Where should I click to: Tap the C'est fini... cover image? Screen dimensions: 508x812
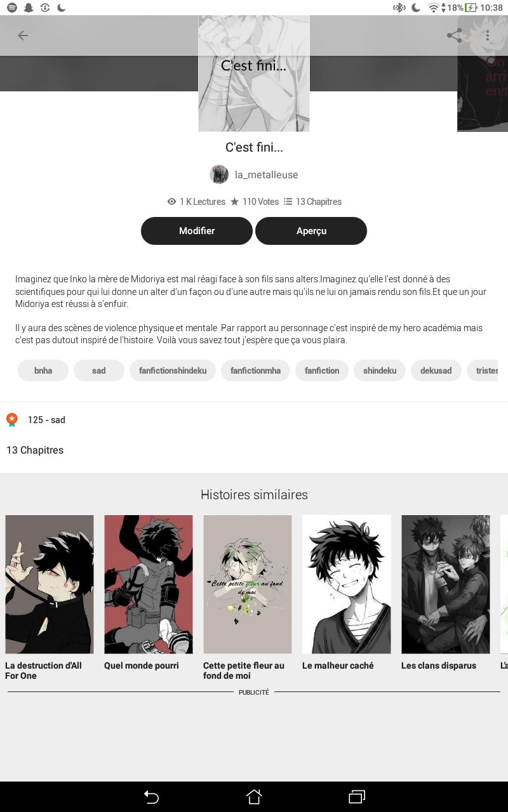click(x=254, y=73)
